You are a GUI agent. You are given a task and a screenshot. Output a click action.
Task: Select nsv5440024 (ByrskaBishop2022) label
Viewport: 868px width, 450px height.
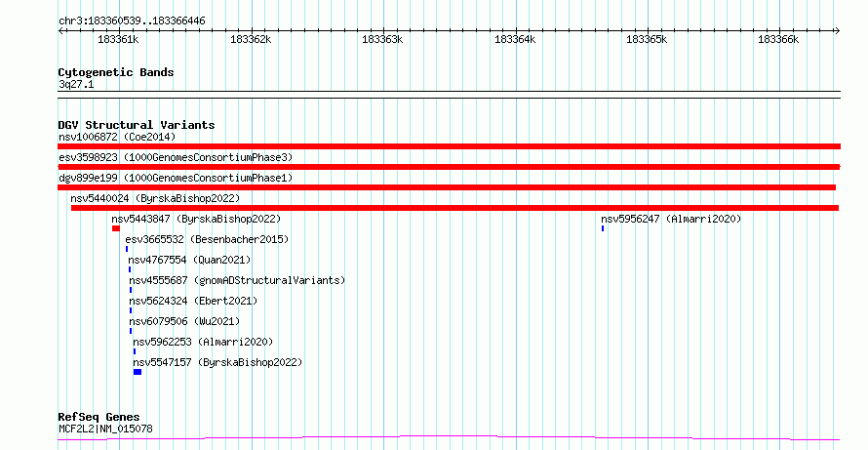[155, 198]
